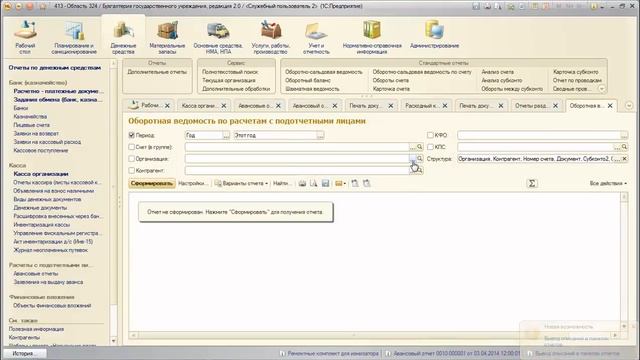The height and width of the screenshot is (360, 640).
Task: Open Счет (в группе) selection ellipsis
Action: coord(413,147)
